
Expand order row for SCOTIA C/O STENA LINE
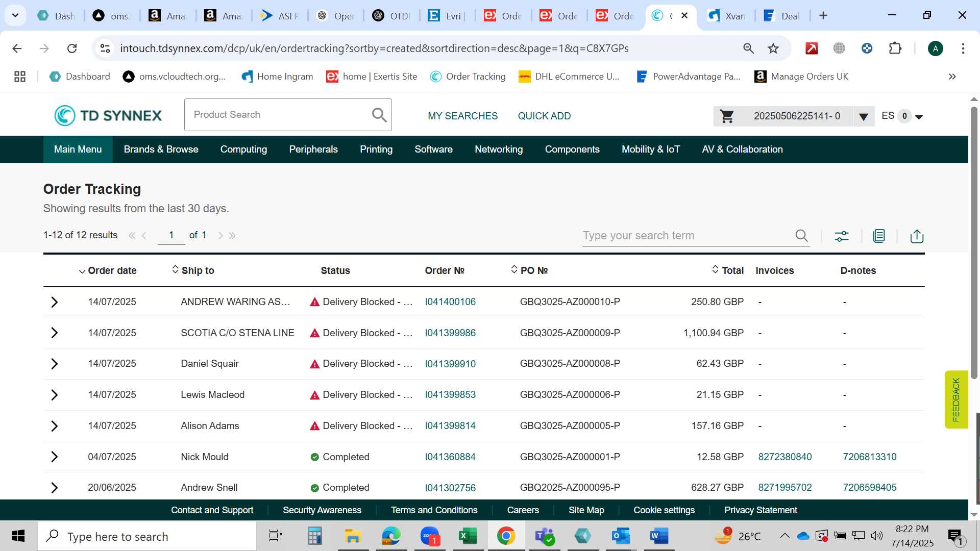55,333
